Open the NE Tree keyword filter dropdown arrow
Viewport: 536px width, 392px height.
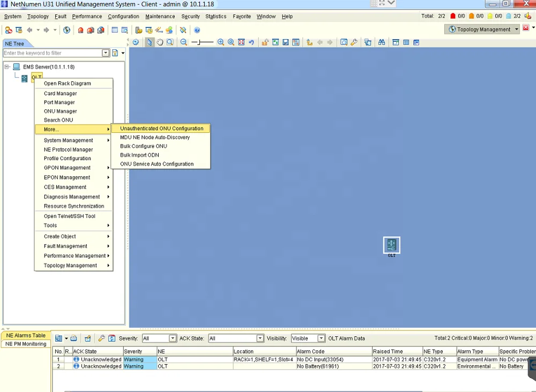pyautogui.click(x=106, y=53)
